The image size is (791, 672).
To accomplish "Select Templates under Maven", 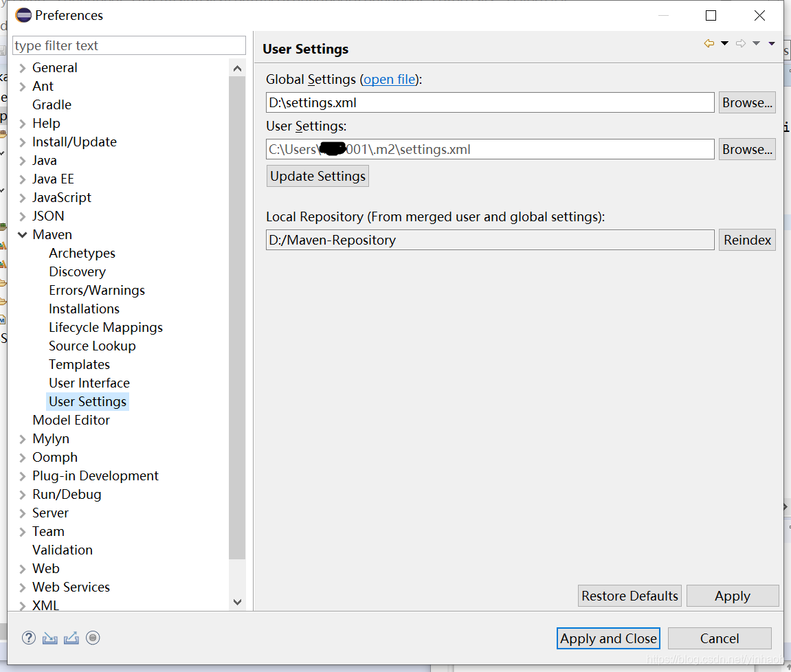I will pos(79,365).
